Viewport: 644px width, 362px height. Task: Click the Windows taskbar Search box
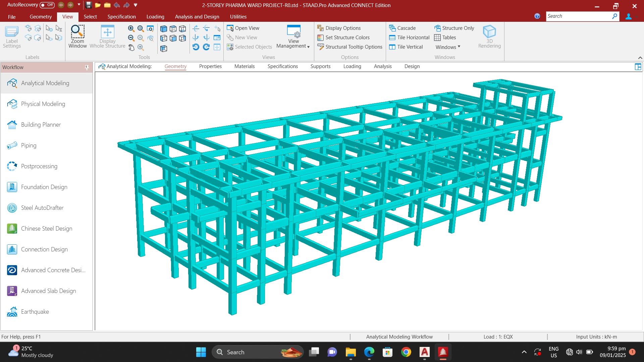(x=258, y=352)
